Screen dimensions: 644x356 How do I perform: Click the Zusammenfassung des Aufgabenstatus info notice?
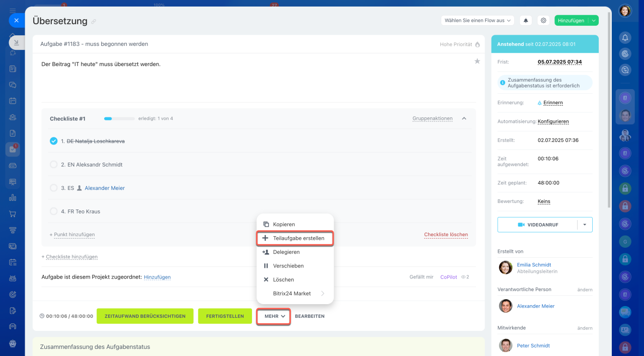tap(545, 83)
